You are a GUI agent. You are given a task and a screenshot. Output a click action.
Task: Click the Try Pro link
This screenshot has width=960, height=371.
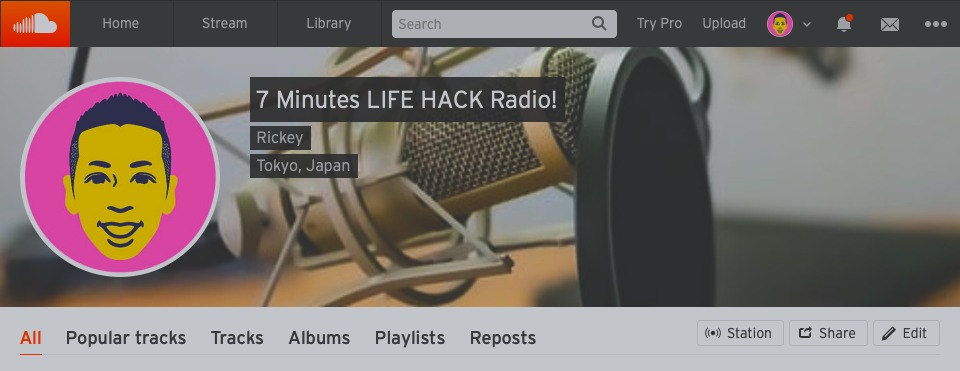pyautogui.click(x=659, y=23)
